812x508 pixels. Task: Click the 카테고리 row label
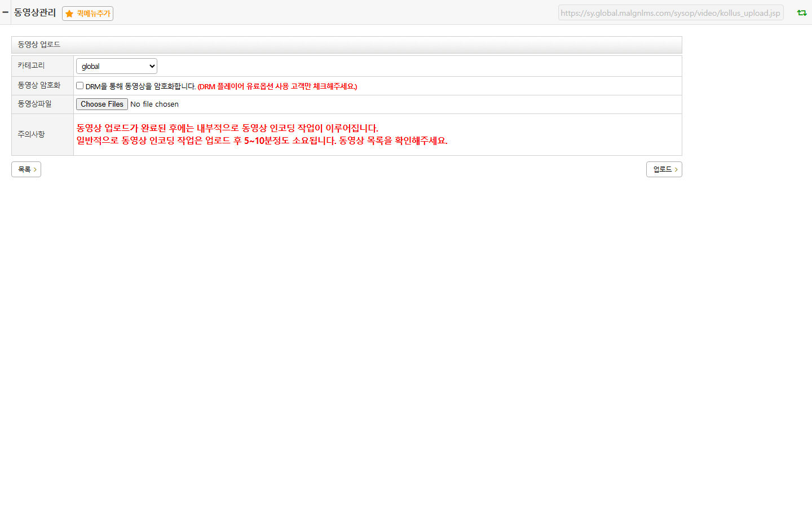[x=31, y=65]
